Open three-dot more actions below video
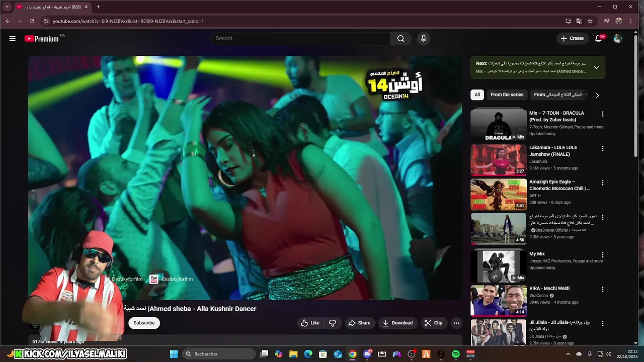 (x=456, y=323)
